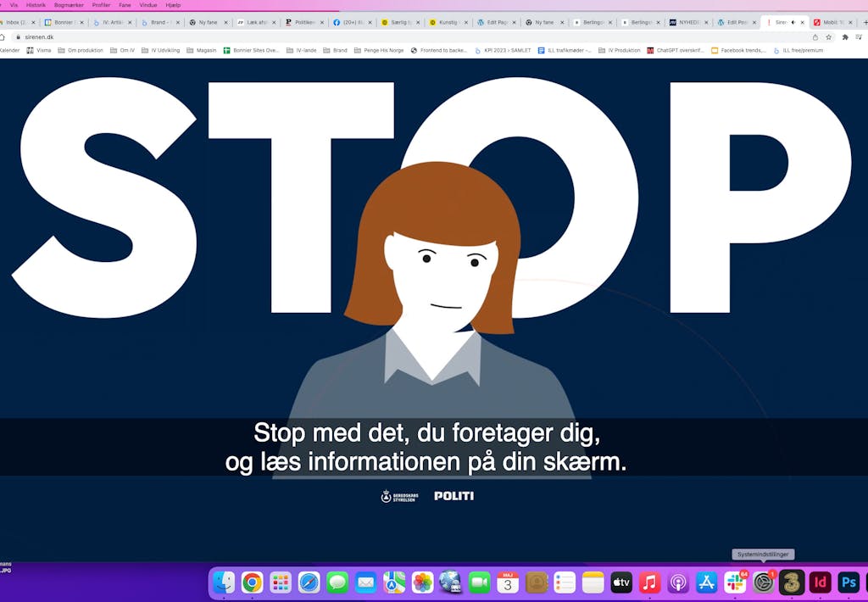Viewport: 868px width, 602px height.
Task: Open Slack from the dock
Action: click(x=734, y=582)
